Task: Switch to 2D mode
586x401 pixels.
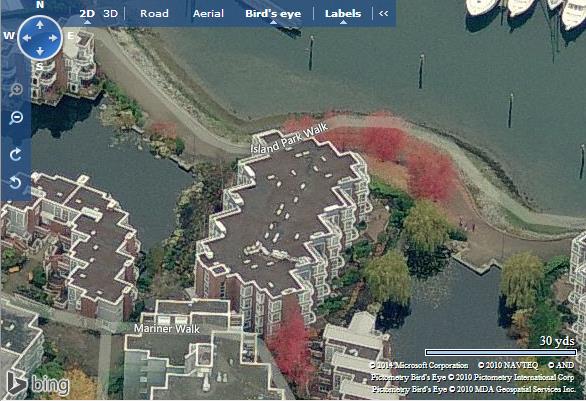Action: coord(87,14)
